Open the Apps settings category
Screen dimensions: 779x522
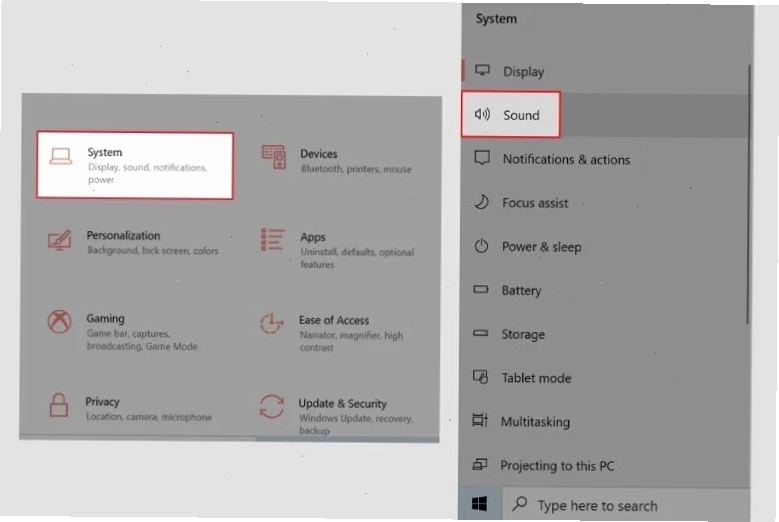[338, 248]
